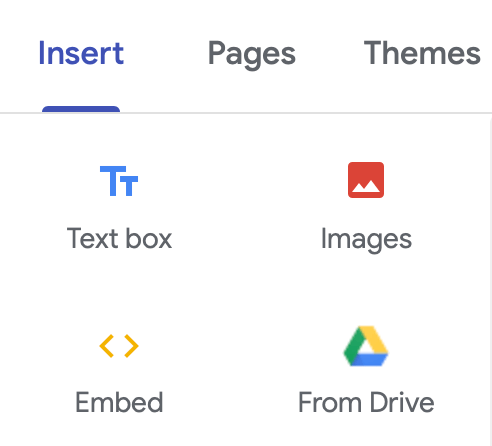The height and width of the screenshot is (446, 492).
Task: Click the From Drive label
Action: 366,402
